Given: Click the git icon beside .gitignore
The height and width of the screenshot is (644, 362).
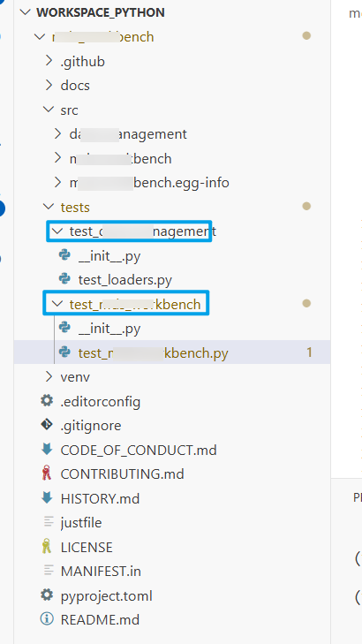Looking at the screenshot, I should click(x=47, y=425).
